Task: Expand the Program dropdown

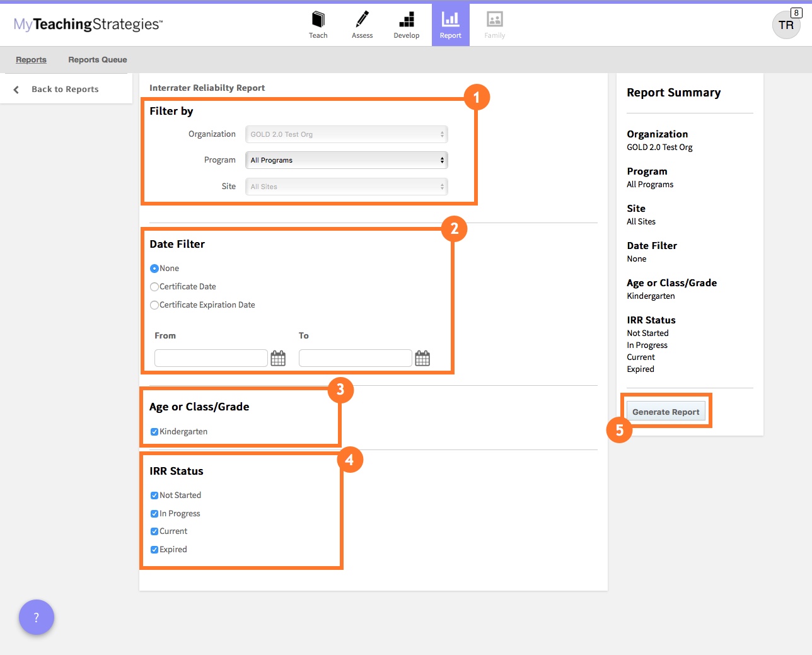Action: [346, 160]
